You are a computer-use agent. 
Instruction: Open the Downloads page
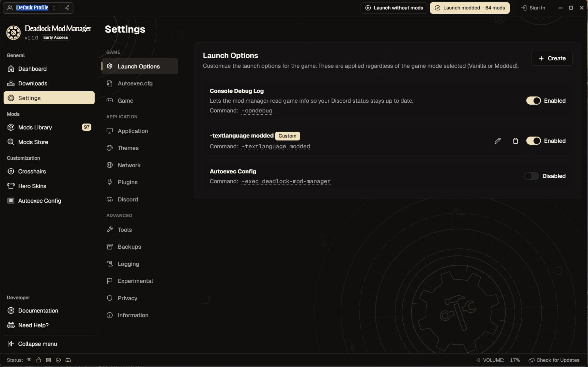[x=49, y=83]
